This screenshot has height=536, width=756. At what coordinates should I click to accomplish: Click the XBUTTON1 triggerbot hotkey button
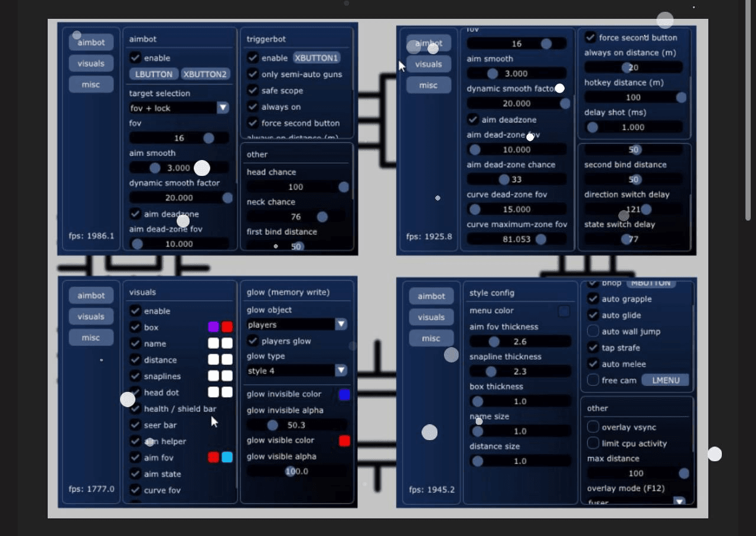(x=317, y=58)
